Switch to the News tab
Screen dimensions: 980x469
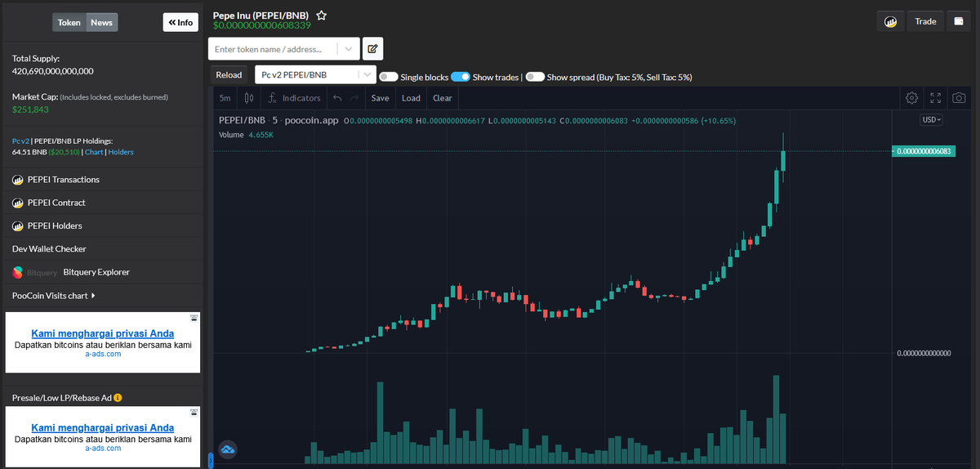(102, 22)
